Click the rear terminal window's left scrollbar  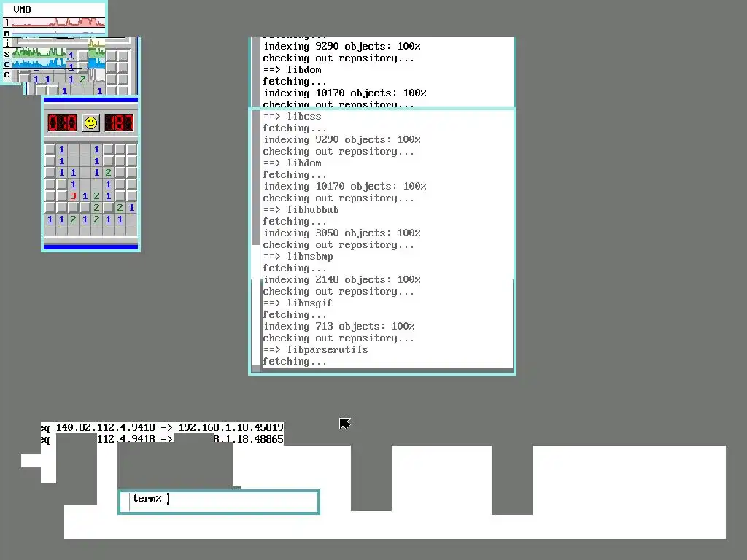[x=256, y=71]
